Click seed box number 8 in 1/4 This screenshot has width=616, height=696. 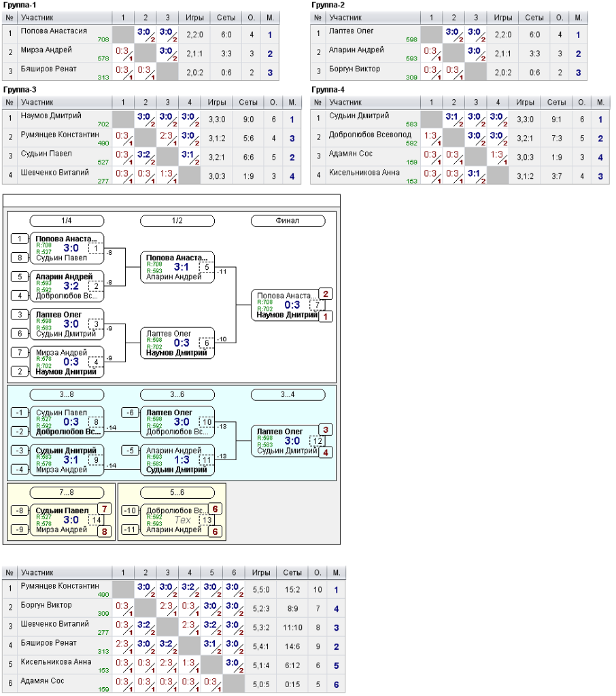(x=20, y=258)
